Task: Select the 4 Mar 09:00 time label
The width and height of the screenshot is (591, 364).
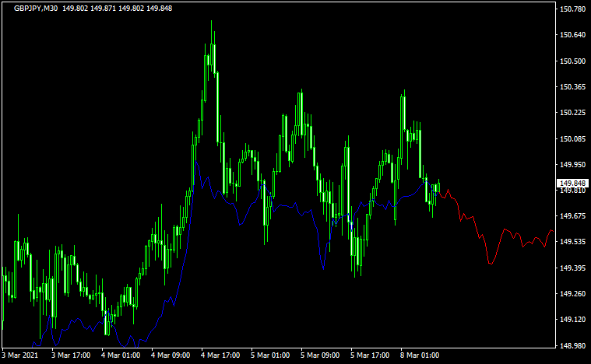Action: pos(171,355)
